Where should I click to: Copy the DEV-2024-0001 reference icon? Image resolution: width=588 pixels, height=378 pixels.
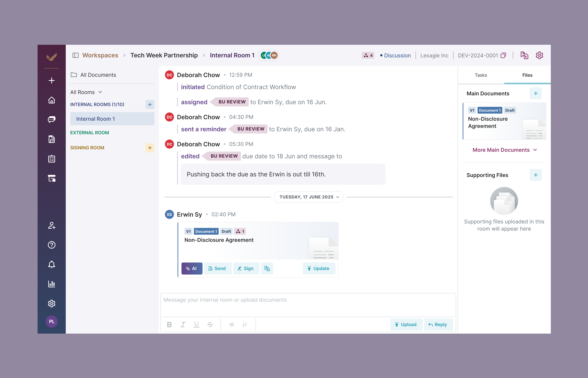click(x=503, y=55)
